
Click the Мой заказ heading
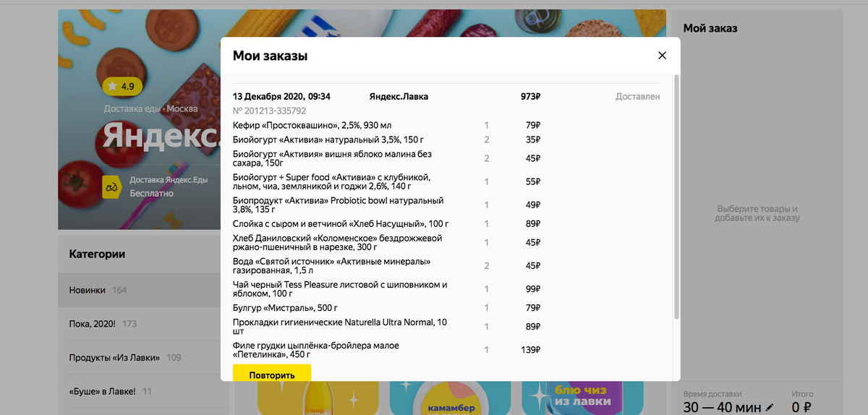click(x=710, y=28)
